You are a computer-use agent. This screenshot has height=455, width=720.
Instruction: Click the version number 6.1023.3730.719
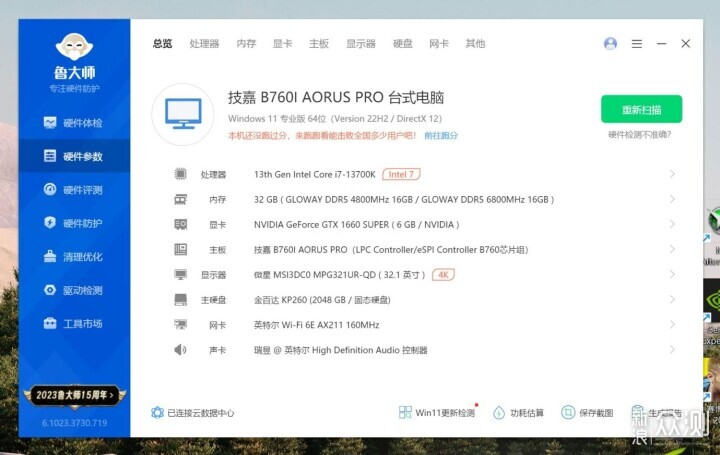74,423
